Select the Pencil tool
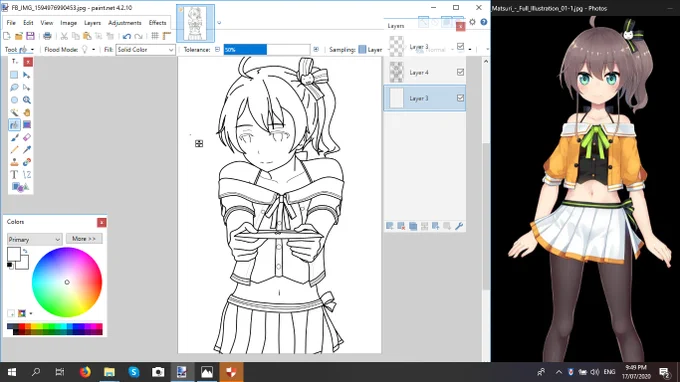This screenshot has width=680, height=382. click(x=14, y=150)
